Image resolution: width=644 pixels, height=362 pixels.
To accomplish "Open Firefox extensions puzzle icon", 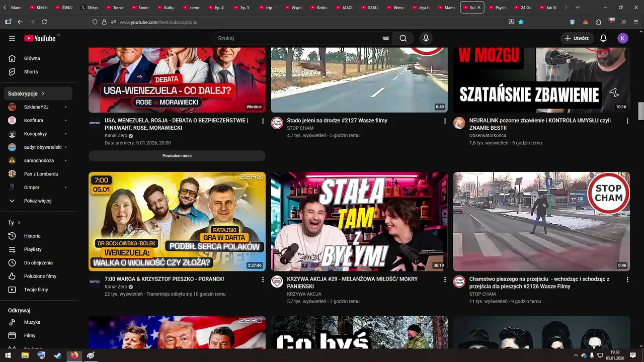I will coord(598,22).
